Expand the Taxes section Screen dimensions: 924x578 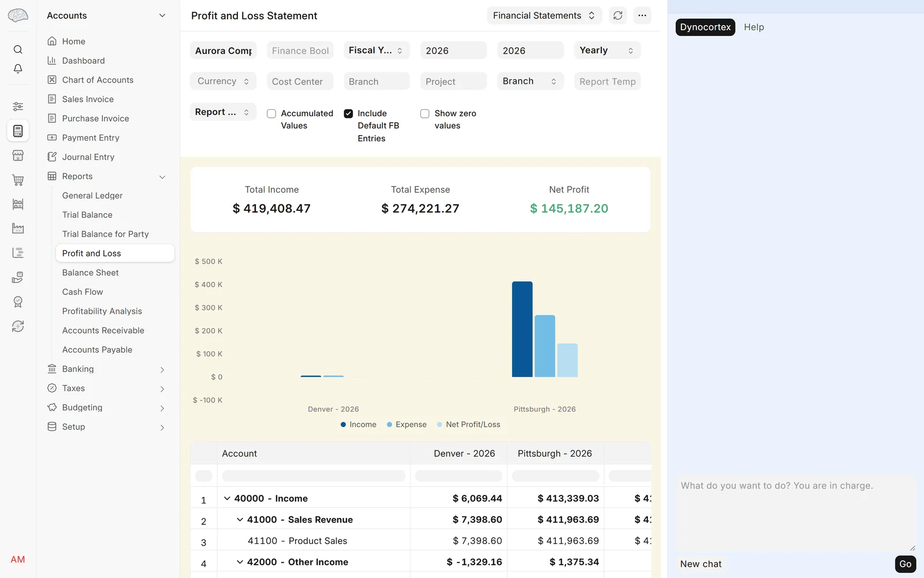pos(162,389)
